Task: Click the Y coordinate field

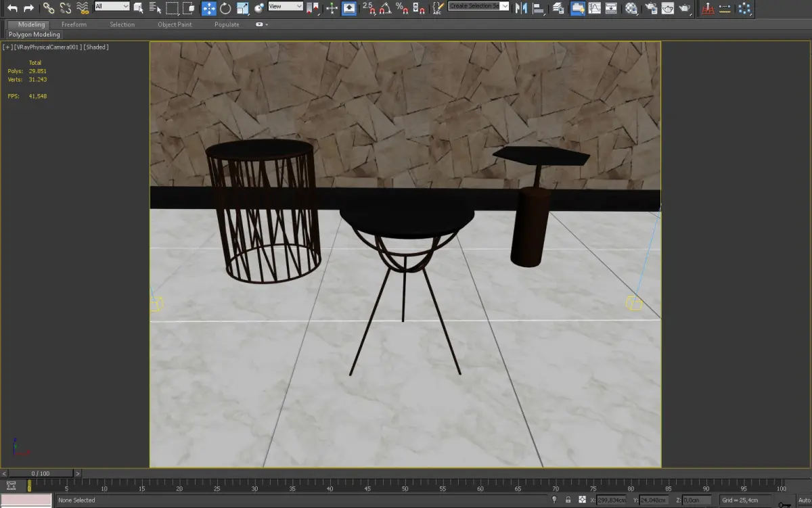Action: [654, 501]
